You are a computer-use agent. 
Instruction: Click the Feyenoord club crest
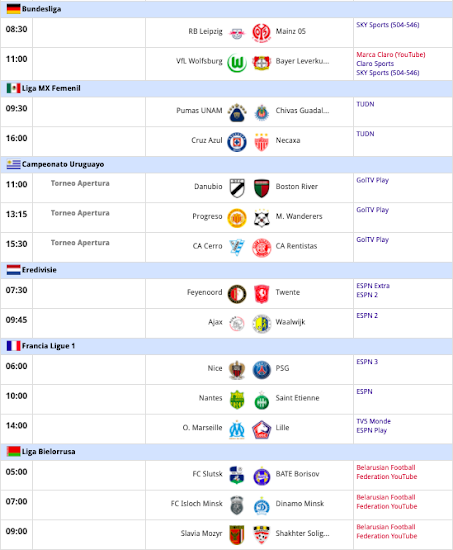[x=237, y=294]
